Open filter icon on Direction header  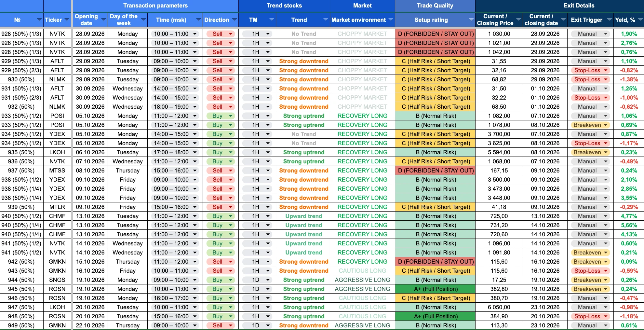234,20
